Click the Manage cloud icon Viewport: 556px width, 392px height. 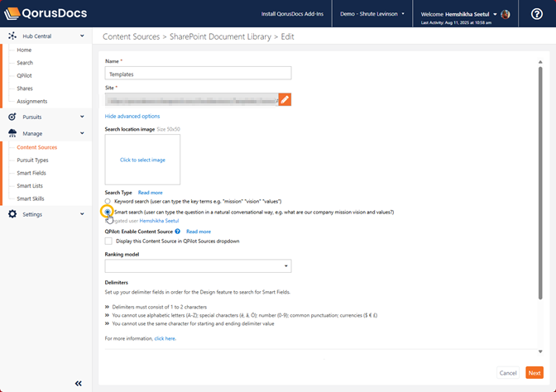[12, 133]
